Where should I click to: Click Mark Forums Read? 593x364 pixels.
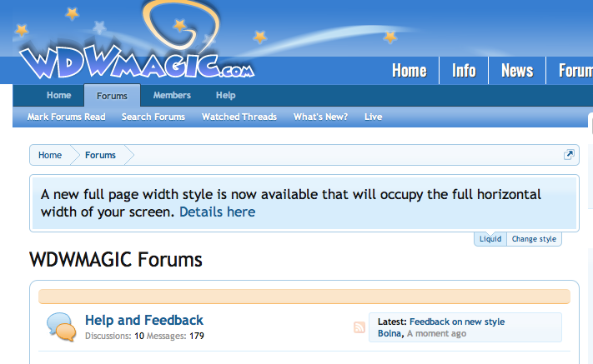pos(66,117)
